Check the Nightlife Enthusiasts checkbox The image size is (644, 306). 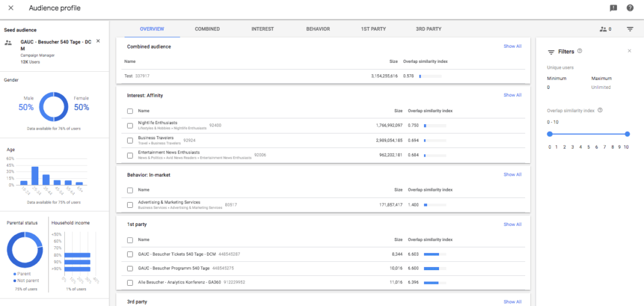tap(130, 125)
